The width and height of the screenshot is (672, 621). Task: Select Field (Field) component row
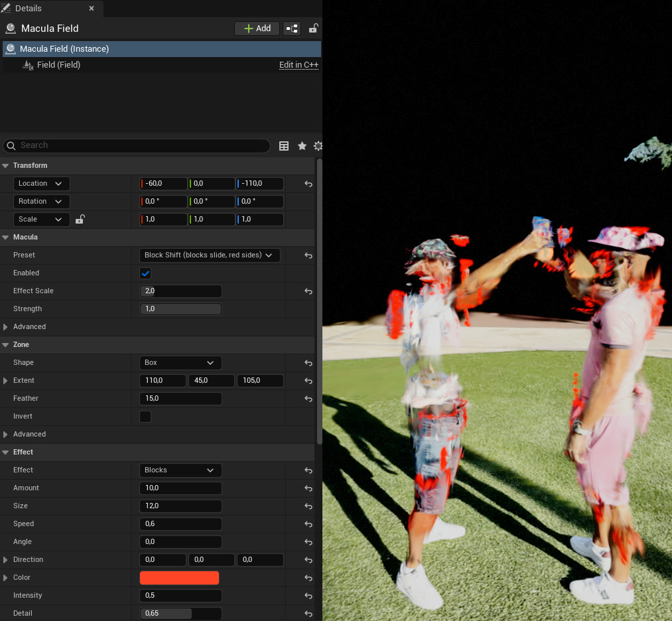pos(162,65)
